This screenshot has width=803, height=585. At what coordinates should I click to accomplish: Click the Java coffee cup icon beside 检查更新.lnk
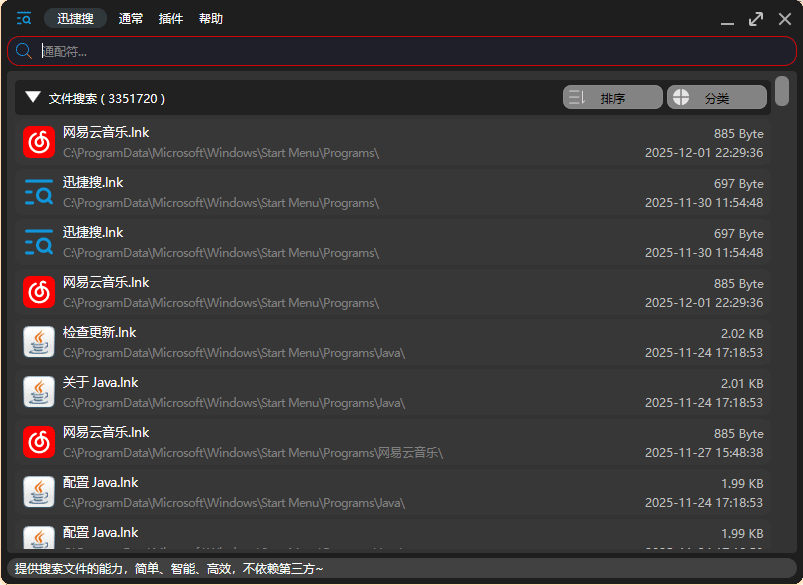tap(38, 342)
